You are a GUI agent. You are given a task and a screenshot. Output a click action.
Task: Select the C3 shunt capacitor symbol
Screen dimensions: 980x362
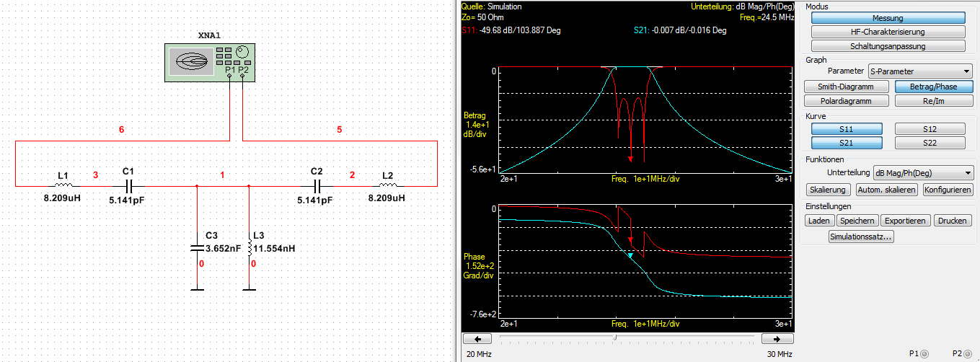coord(196,248)
